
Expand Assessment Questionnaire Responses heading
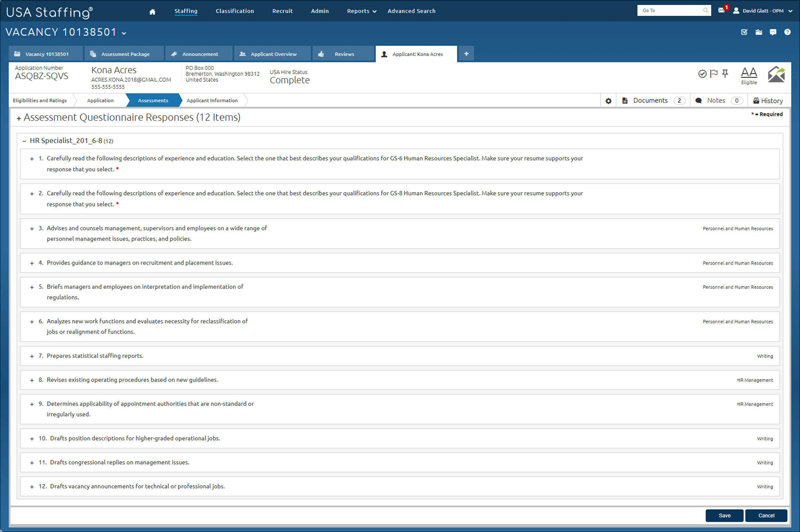(x=19, y=118)
